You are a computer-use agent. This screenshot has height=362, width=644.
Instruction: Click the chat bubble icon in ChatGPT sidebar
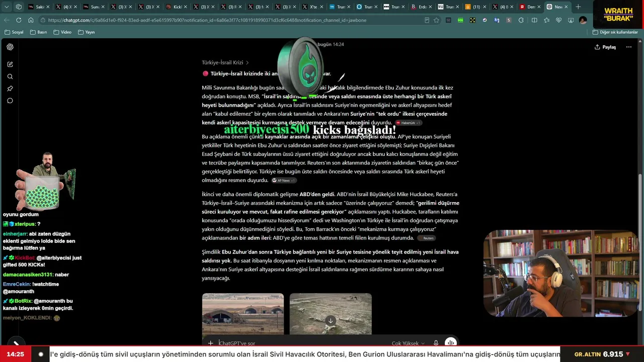pyautogui.click(x=10, y=101)
